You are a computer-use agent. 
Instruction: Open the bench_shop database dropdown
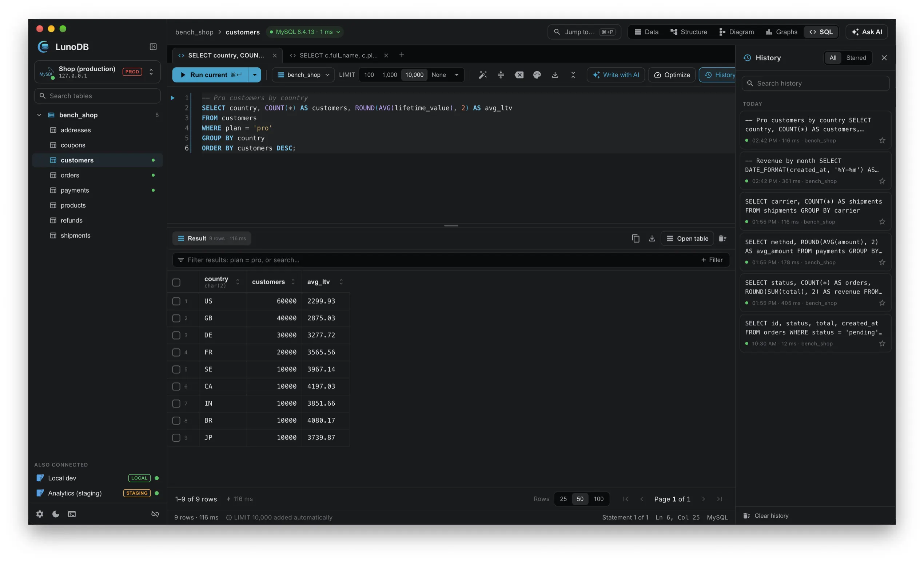pos(303,75)
